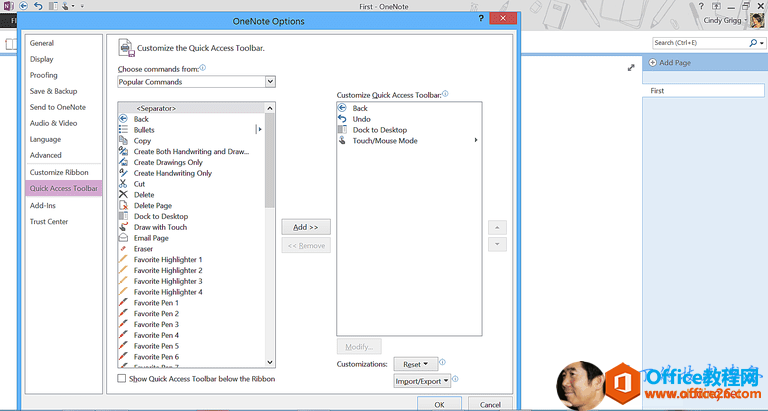Select the Bullets command icon
The width and height of the screenshot is (768, 411).
click(124, 130)
